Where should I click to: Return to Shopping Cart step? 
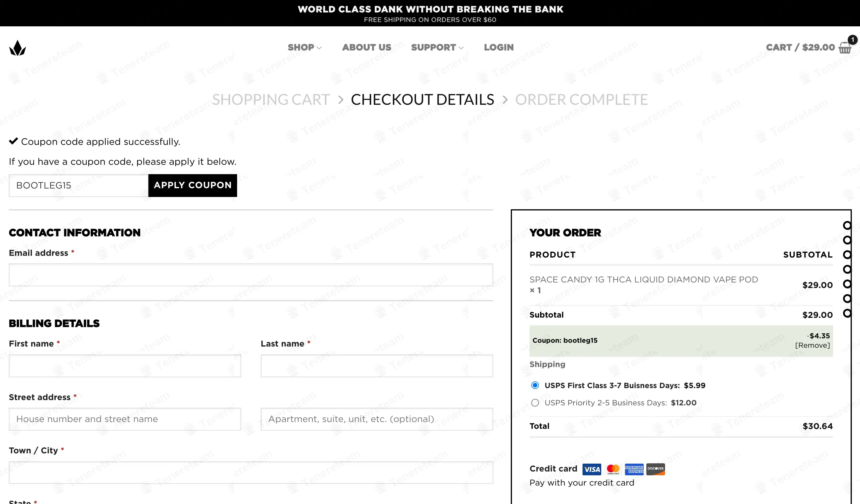coord(271,100)
